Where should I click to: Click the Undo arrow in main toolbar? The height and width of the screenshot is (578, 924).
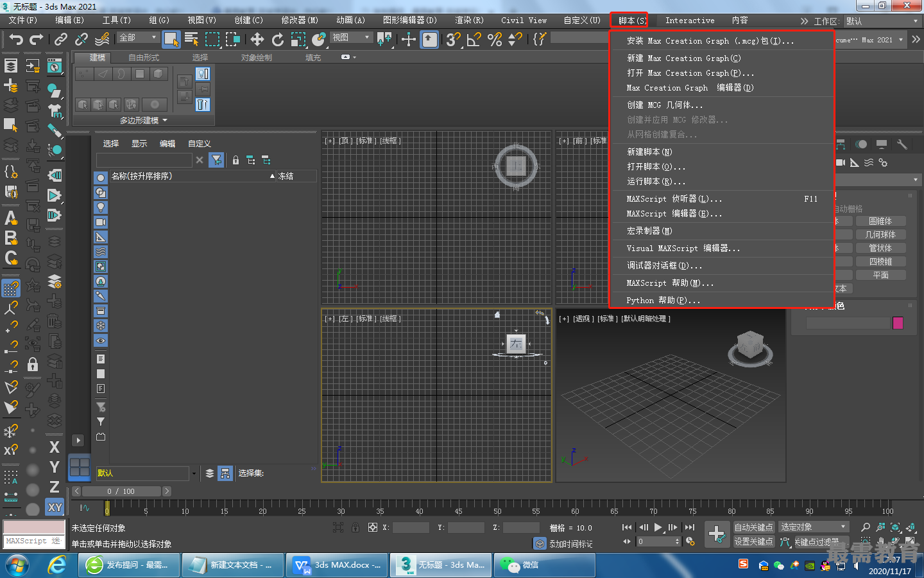pos(16,40)
